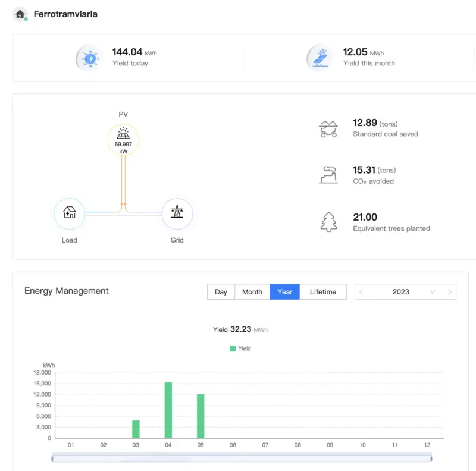Click the April yield bar

(x=168, y=410)
